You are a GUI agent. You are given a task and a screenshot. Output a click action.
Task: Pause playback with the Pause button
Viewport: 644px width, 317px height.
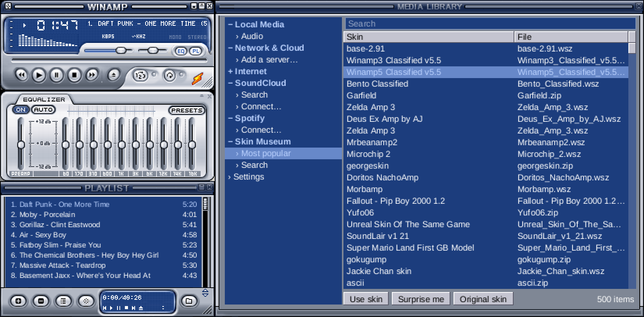pos(57,75)
